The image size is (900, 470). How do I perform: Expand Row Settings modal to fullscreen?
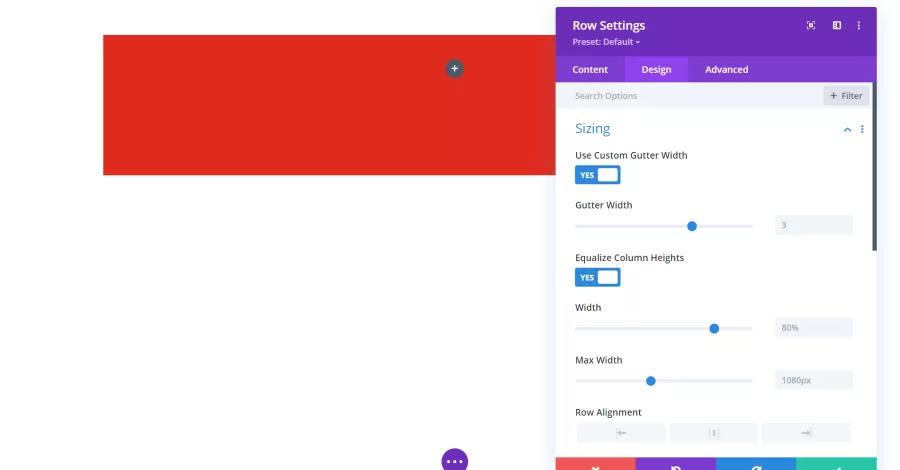(x=810, y=25)
